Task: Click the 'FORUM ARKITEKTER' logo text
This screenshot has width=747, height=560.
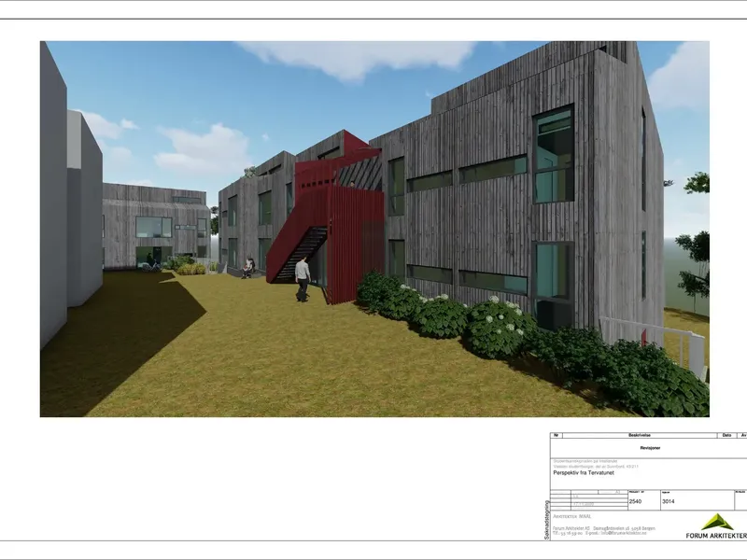Action: (x=716, y=536)
